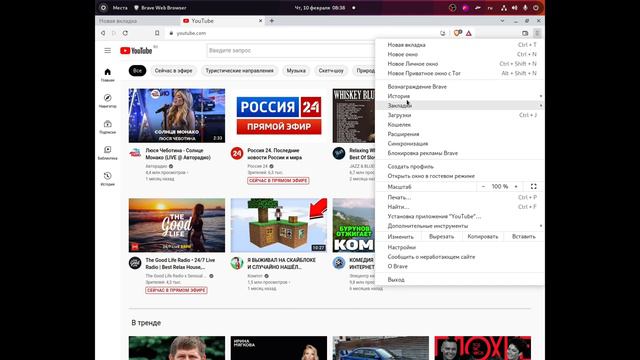Open Wallet menu entry
This screenshot has height=360, width=640.
tap(460, 124)
